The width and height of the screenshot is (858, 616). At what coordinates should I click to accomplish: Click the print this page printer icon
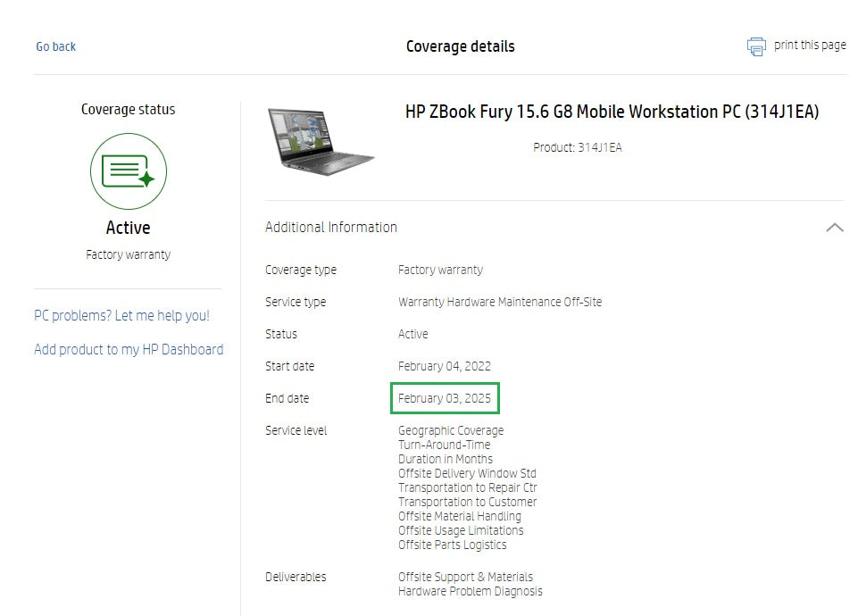click(755, 46)
